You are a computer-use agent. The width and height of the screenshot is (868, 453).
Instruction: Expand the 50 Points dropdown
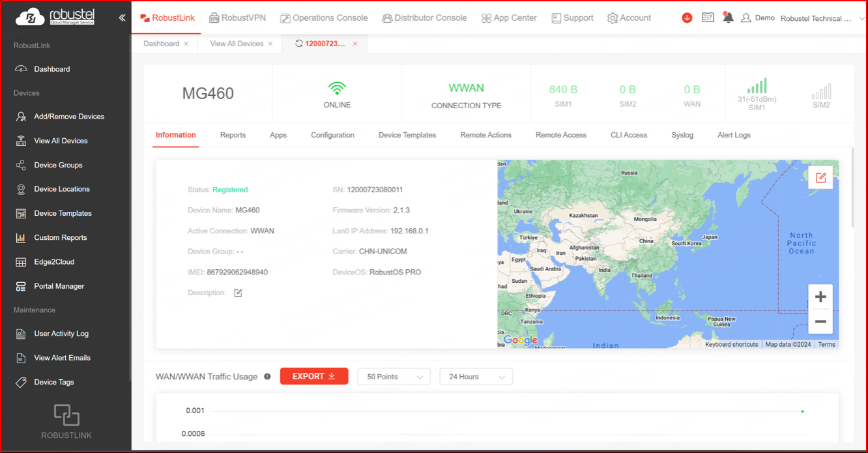[x=394, y=377]
